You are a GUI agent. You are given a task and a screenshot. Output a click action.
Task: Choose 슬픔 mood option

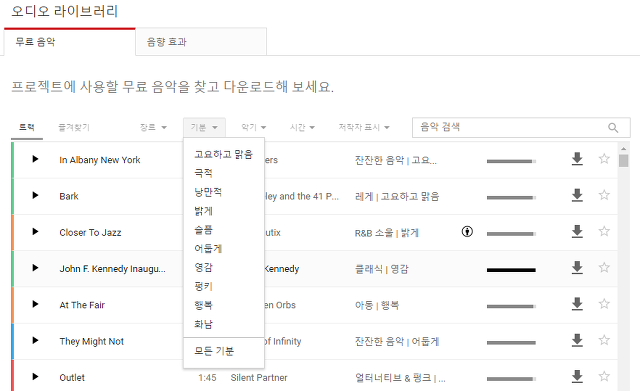coord(224,230)
